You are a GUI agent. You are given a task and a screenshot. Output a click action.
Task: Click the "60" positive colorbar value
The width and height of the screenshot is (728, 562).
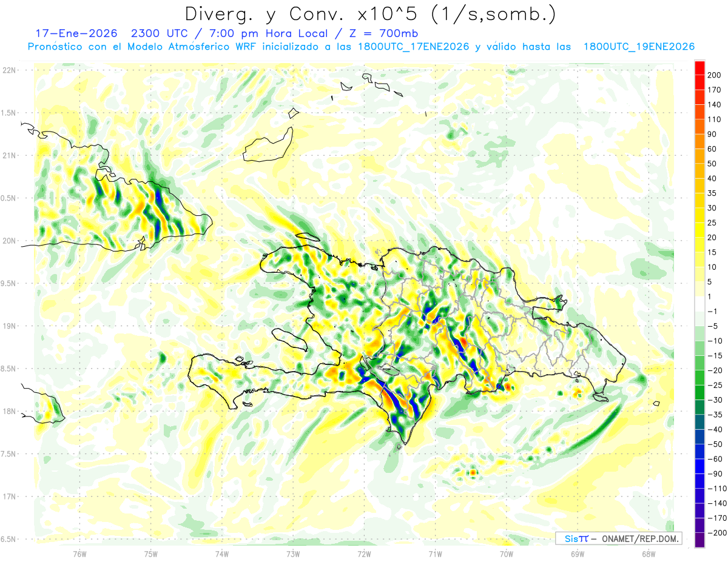(x=713, y=149)
